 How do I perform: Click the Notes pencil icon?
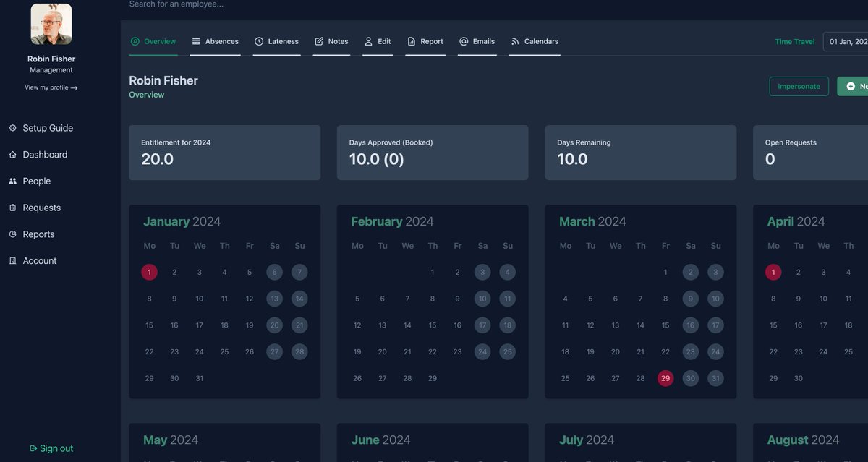pyautogui.click(x=319, y=41)
